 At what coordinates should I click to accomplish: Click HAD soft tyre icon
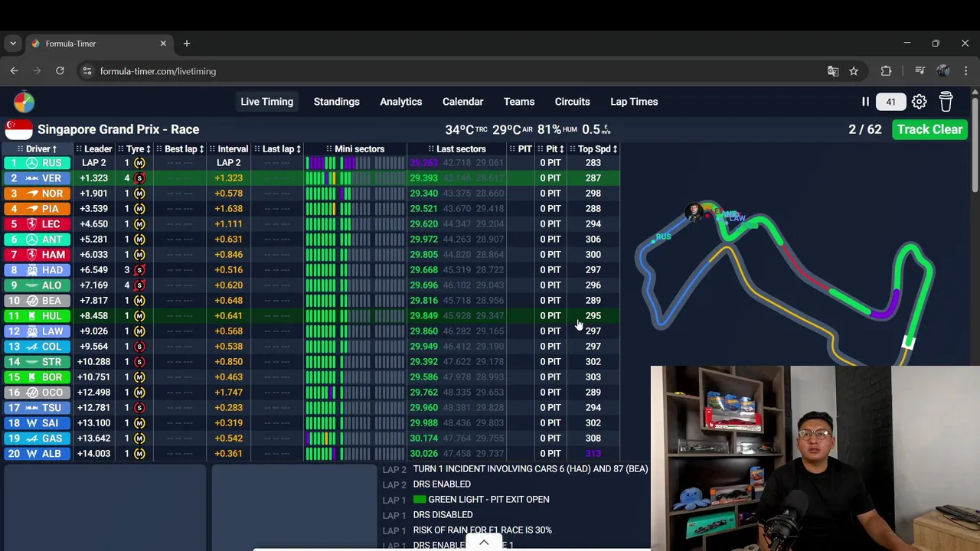[139, 270]
